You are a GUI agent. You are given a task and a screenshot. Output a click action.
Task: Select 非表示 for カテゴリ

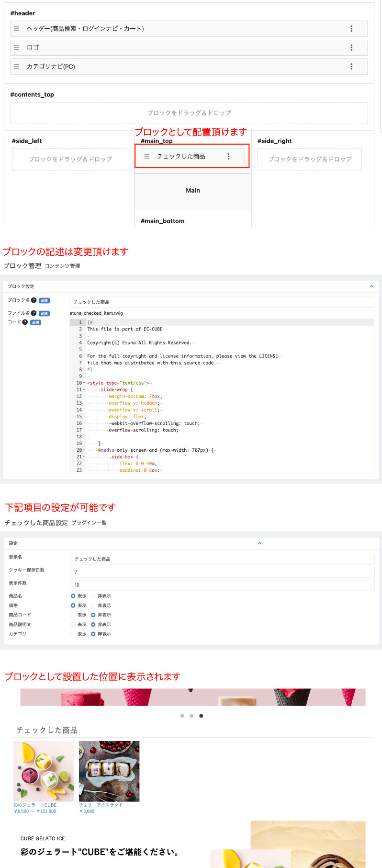(x=93, y=634)
